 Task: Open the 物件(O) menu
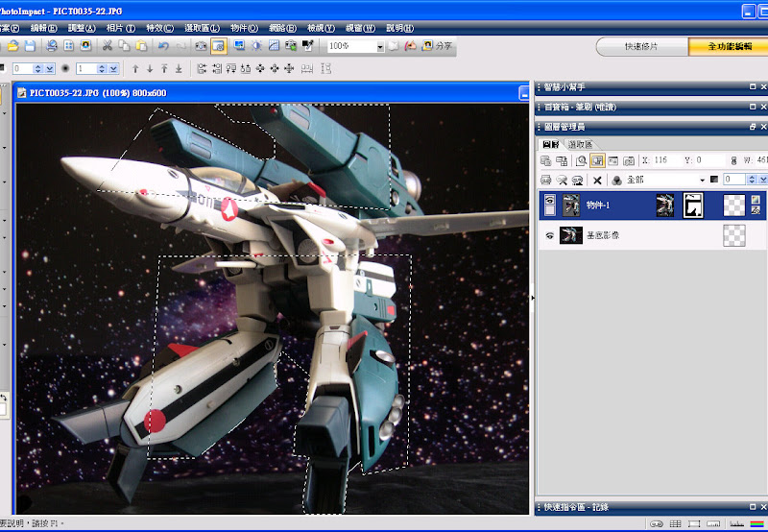pyautogui.click(x=244, y=29)
